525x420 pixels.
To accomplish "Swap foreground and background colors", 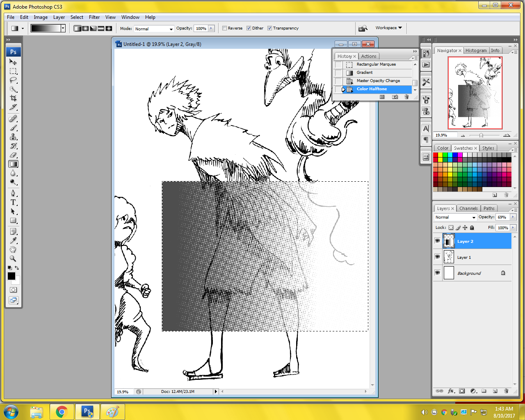I will pos(17,268).
